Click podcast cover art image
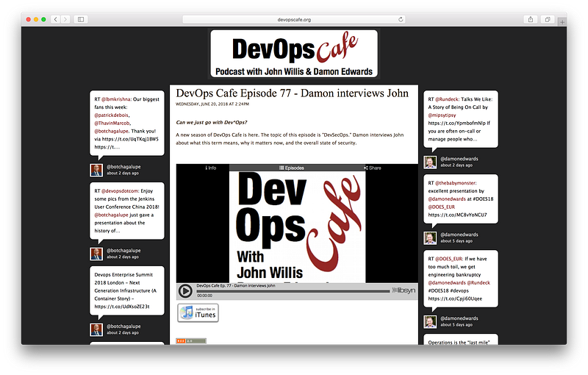This screenshot has height=375, width=588. click(297, 227)
